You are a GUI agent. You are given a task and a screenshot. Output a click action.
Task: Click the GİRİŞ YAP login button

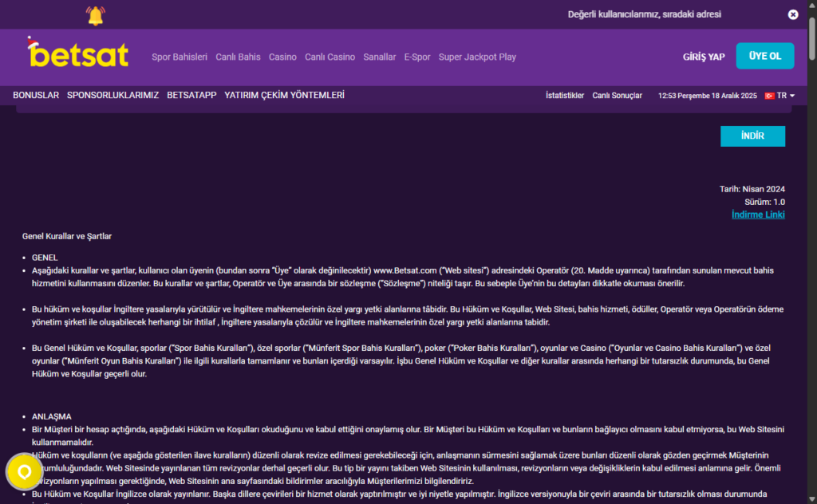[704, 57]
